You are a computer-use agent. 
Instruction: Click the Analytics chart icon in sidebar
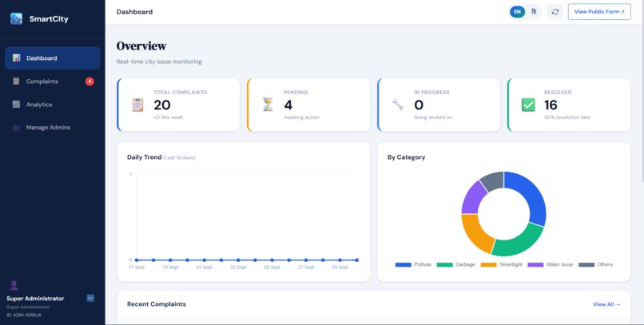coord(16,105)
